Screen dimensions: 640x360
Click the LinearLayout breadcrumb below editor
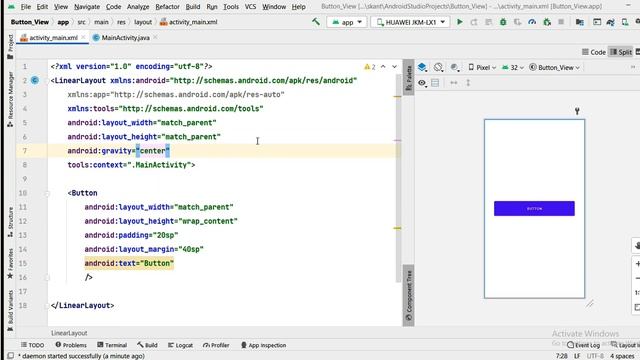click(69, 333)
